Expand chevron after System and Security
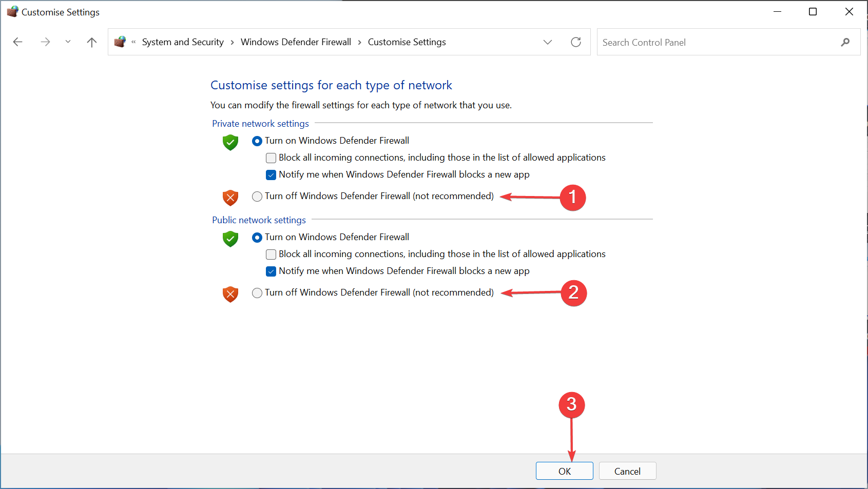The width and height of the screenshot is (868, 489). click(233, 42)
